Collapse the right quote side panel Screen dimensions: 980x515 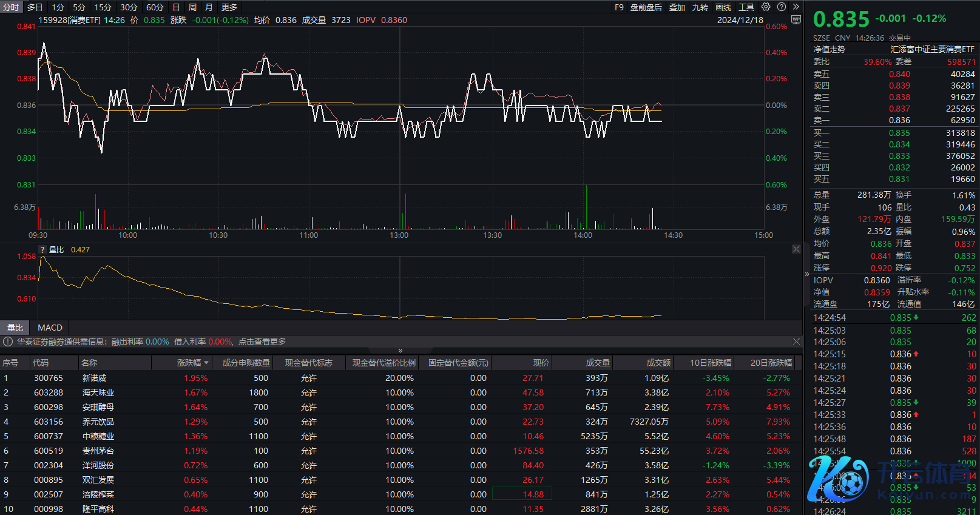pos(807,274)
